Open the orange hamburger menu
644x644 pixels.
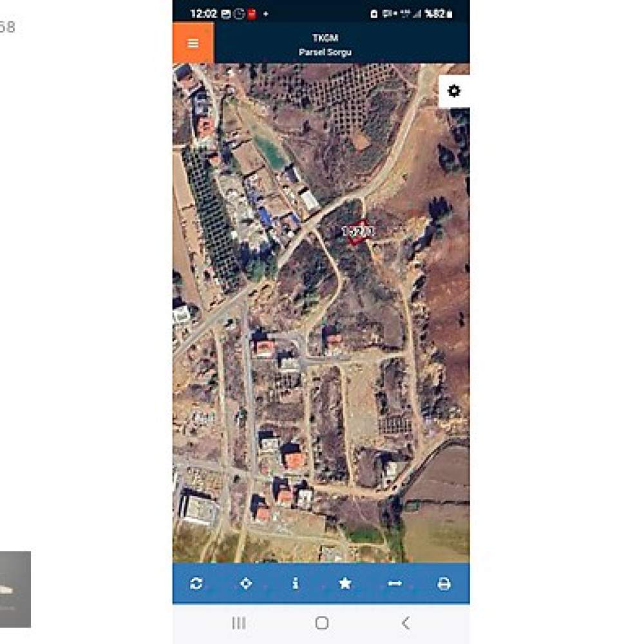tap(193, 43)
